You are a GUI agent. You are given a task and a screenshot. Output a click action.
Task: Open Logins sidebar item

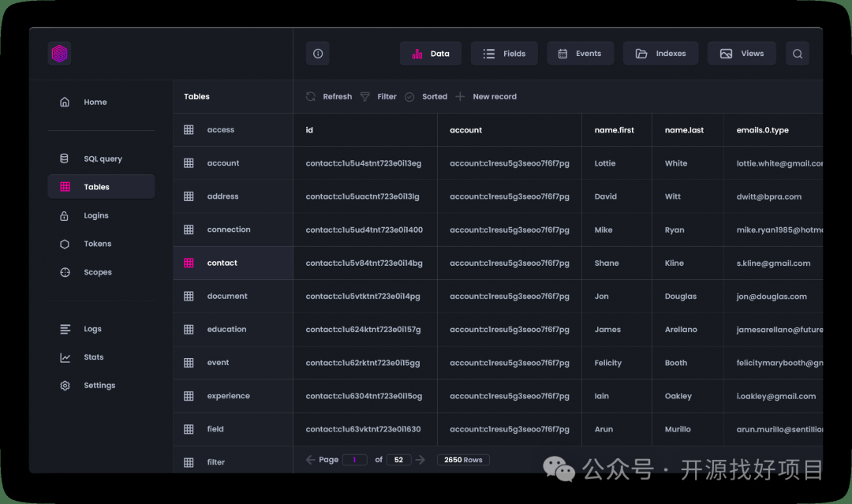96,215
